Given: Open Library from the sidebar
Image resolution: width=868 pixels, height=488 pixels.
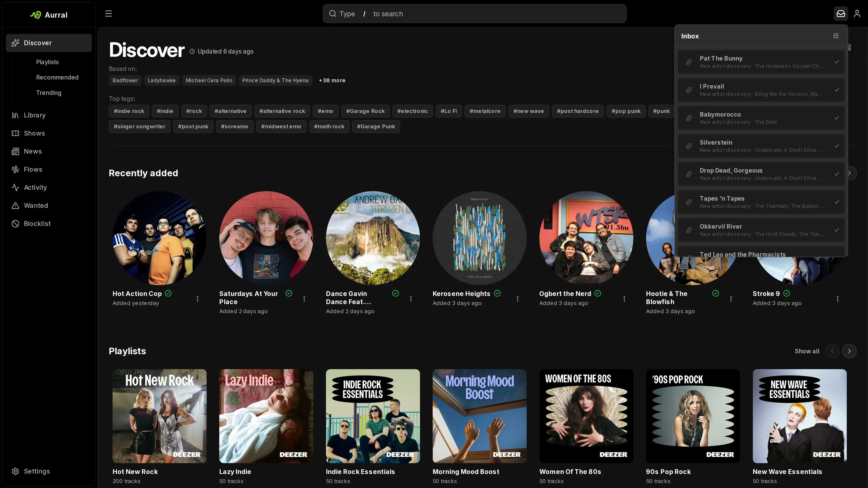Looking at the screenshot, I should pyautogui.click(x=49, y=115).
